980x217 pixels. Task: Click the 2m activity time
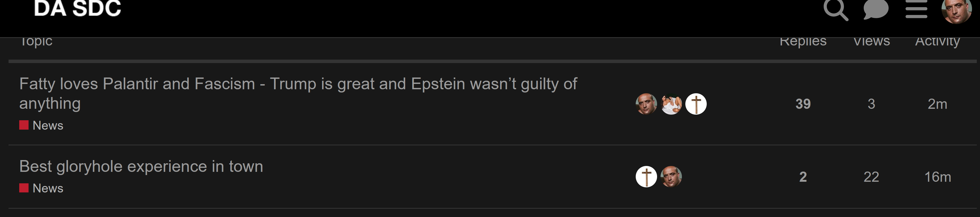click(x=937, y=104)
